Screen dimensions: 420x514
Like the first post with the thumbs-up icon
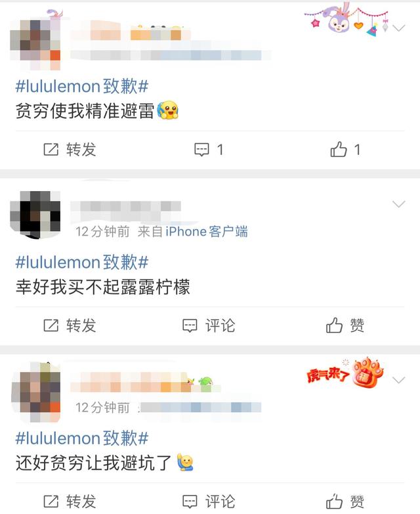point(339,150)
